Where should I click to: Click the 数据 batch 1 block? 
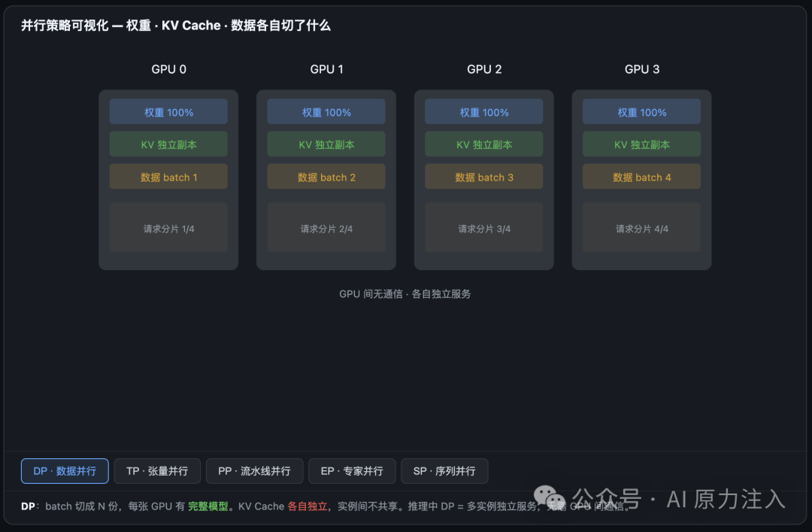coord(169,177)
